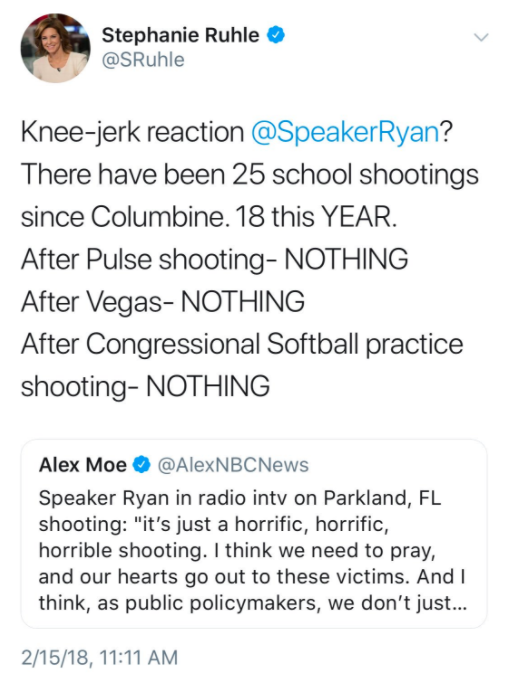This screenshot has height=683, width=508.
Task: Click the truncated 'we don't just…' text
Action: tap(397, 603)
